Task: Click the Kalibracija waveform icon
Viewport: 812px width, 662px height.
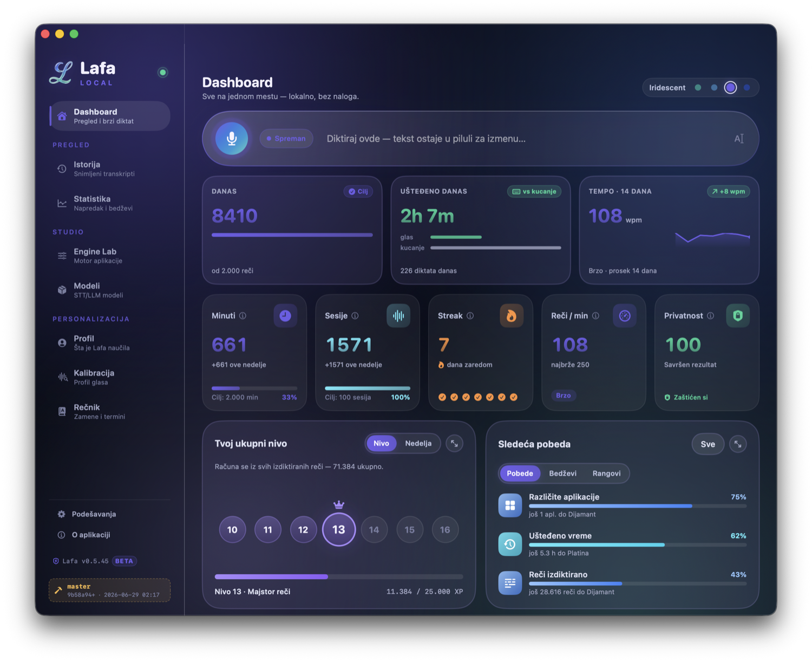Action: 62,377
